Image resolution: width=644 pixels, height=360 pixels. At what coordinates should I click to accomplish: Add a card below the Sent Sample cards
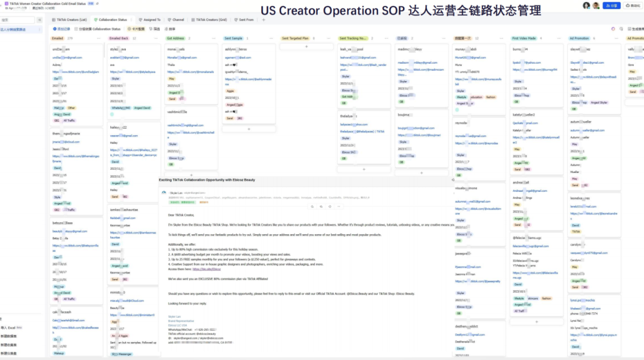pos(249,129)
